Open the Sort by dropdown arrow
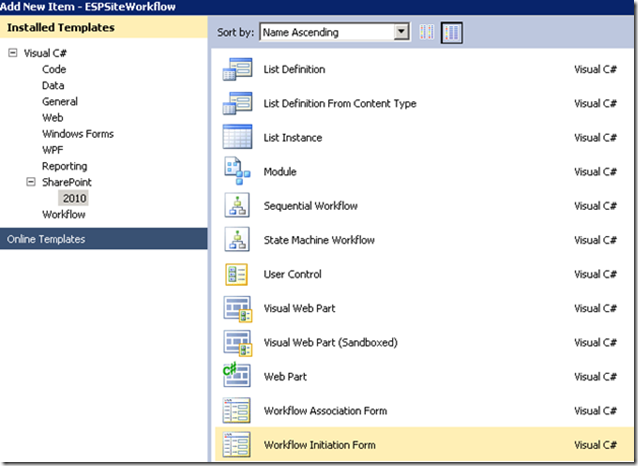Viewport: 638px width, 466px height. [x=402, y=32]
